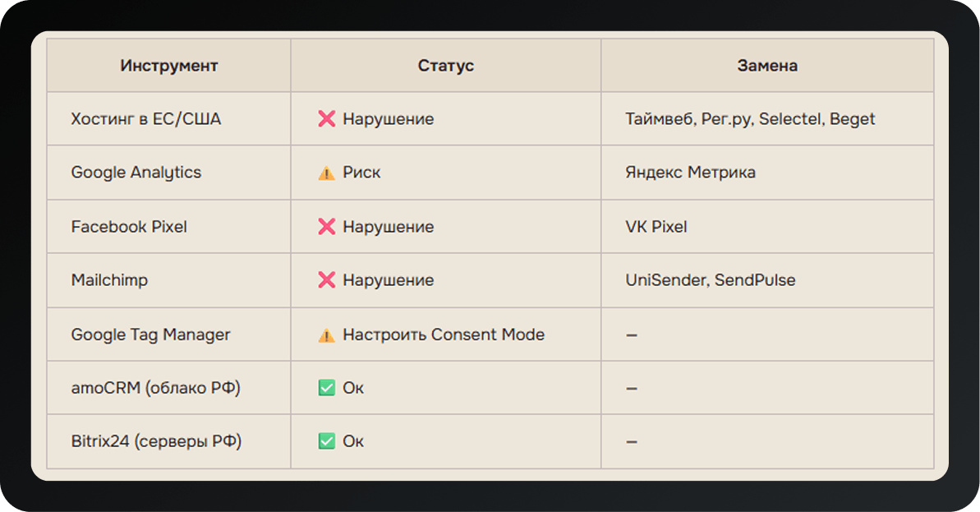Image resolution: width=980 pixels, height=512 pixels.
Task: Click the amoCRM (облако РФ) cell
Action: tap(168, 388)
